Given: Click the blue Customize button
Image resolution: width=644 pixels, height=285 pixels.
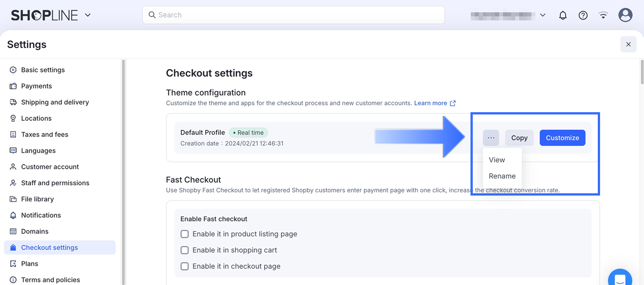Looking at the screenshot, I should point(562,138).
